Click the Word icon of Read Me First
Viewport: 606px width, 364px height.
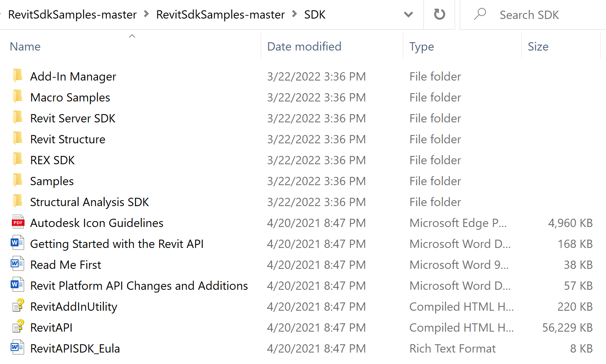(17, 264)
